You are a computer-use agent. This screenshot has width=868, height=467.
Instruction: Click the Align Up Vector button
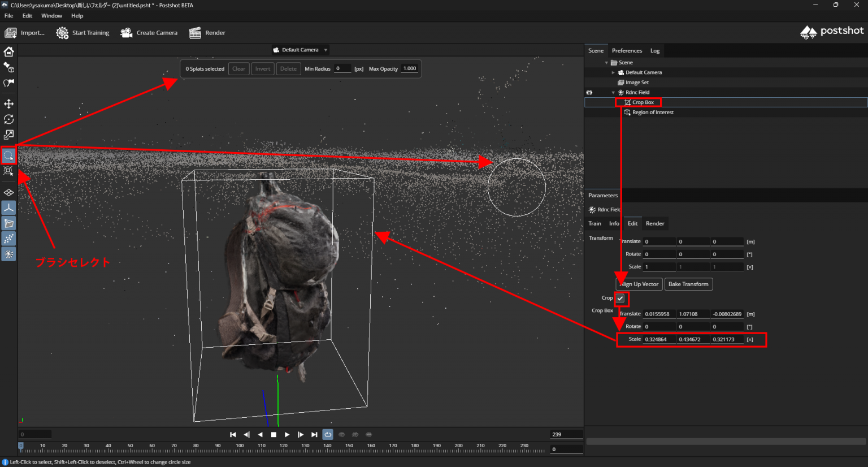(x=639, y=284)
